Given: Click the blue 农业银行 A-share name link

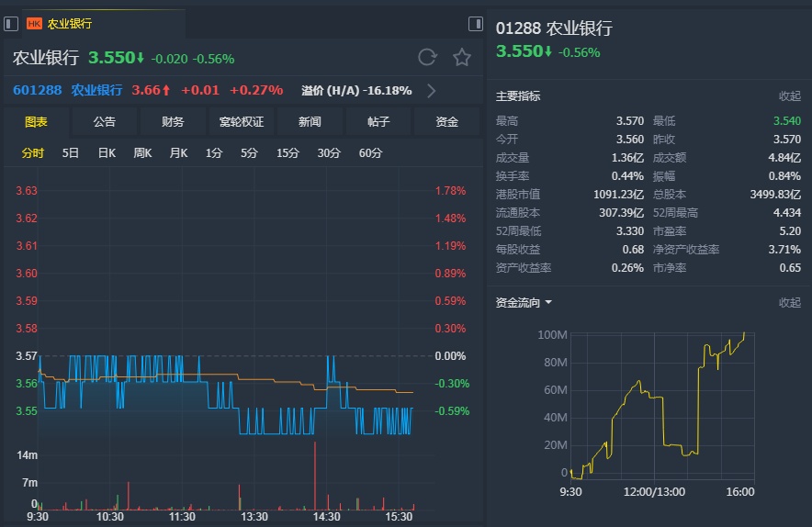Looking at the screenshot, I should click(x=96, y=91).
